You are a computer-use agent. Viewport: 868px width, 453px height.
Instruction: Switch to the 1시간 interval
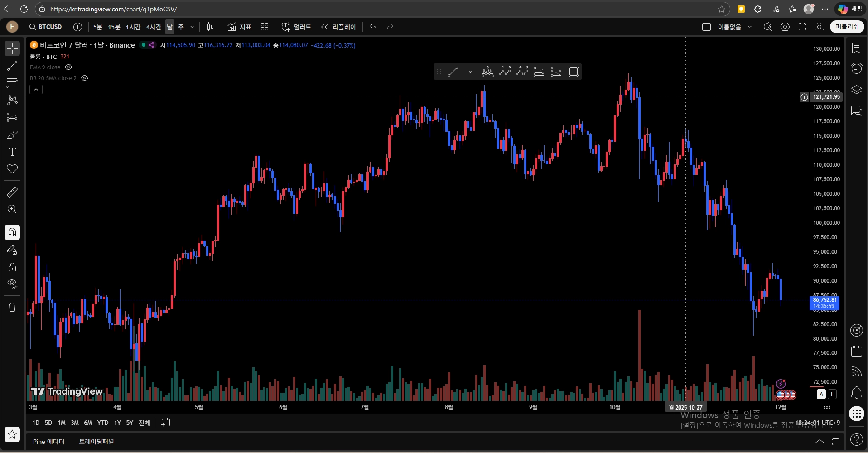point(133,27)
